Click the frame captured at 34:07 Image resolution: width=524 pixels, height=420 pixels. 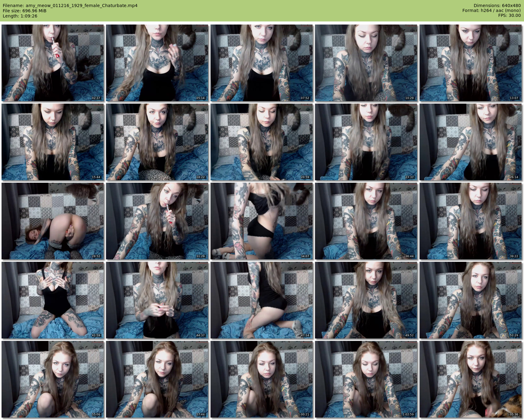262,221
